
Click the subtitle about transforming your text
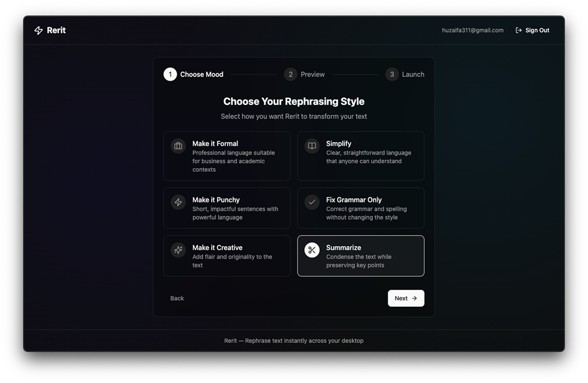coord(294,116)
